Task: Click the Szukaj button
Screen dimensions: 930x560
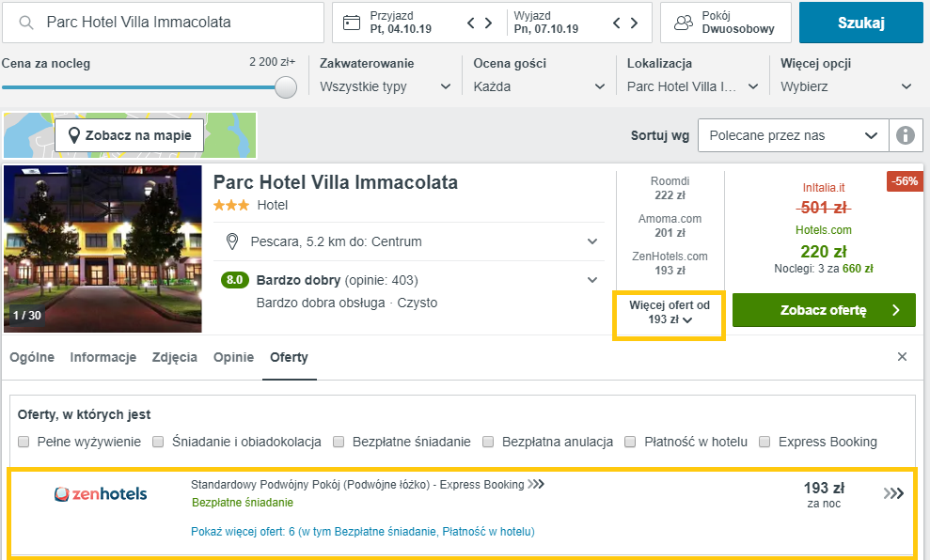Action: tap(860, 22)
